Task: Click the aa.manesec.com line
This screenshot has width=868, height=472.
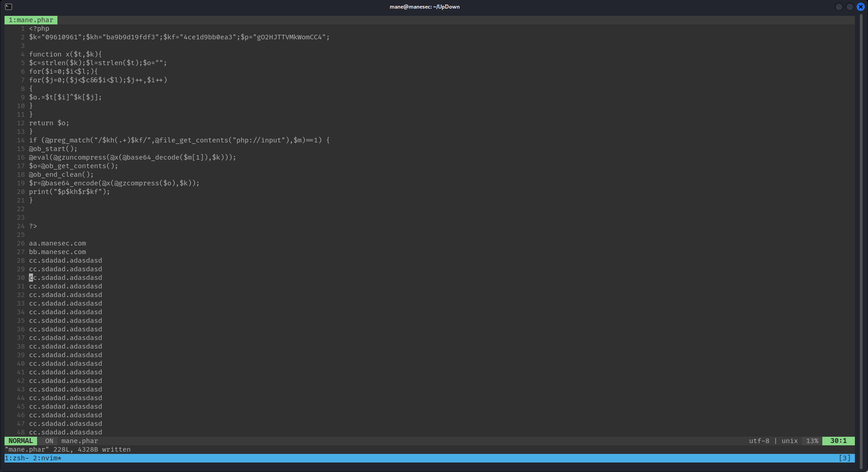Action: tap(57, 243)
